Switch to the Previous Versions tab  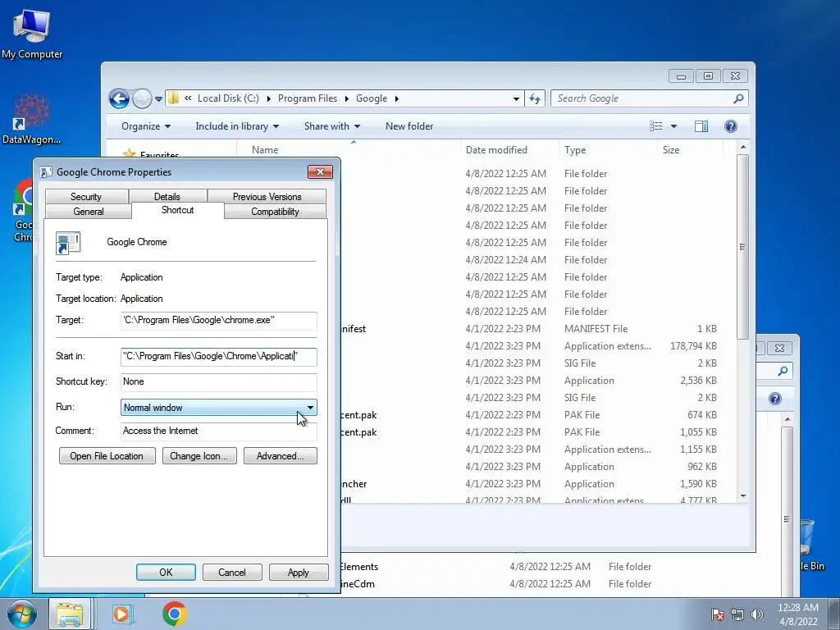click(x=267, y=197)
